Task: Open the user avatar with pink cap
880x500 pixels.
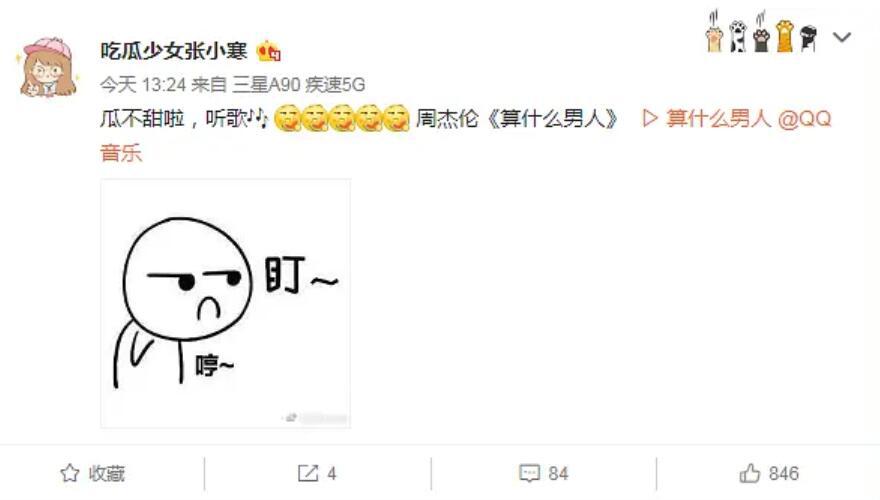Action: pyautogui.click(x=48, y=67)
